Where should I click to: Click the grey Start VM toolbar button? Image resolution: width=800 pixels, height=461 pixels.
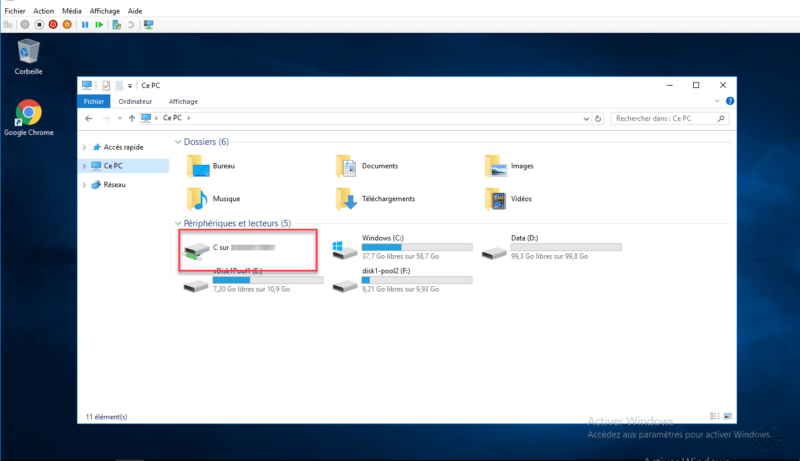click(24, 24)
